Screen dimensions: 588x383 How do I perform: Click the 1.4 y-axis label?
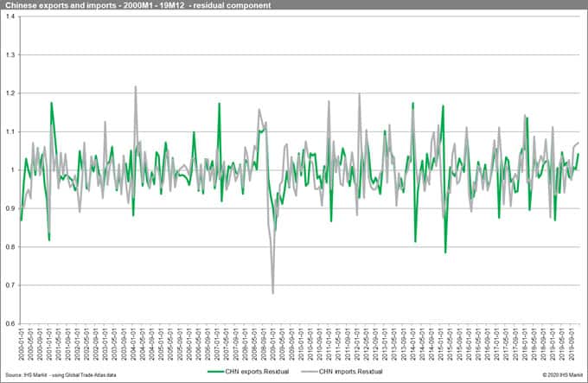[x=10, y=16]
